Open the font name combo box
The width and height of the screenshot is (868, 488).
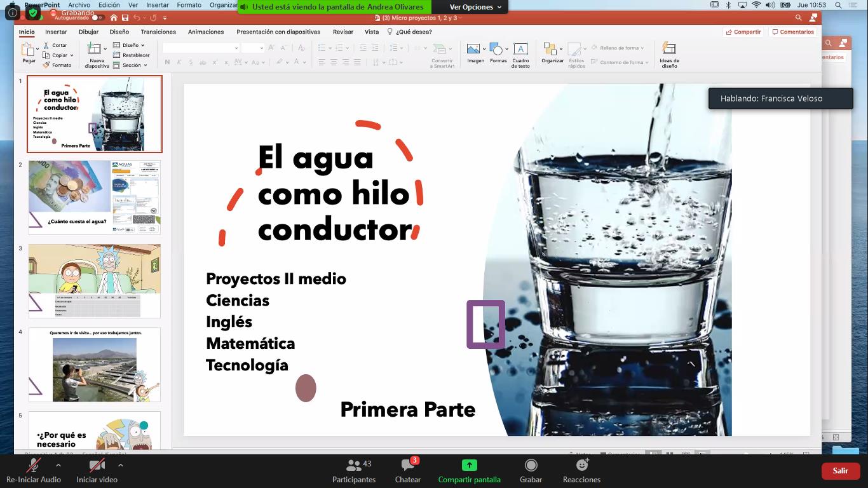[x=201, y=48]
